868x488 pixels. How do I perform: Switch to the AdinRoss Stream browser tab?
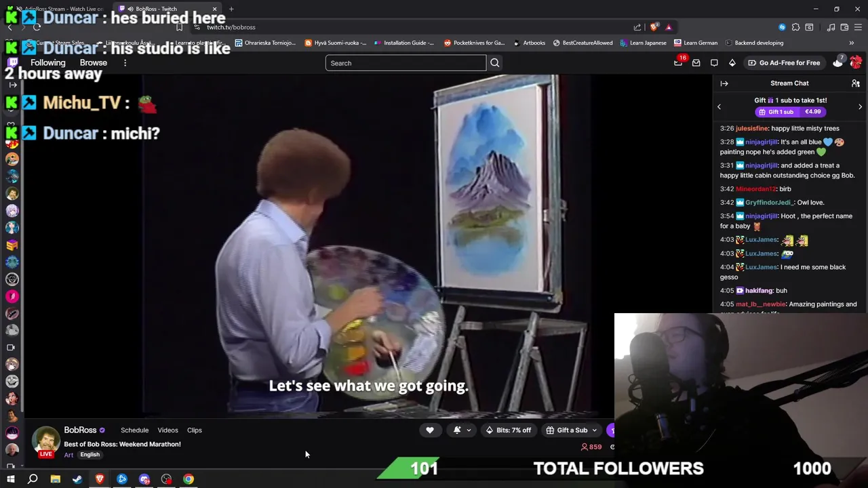(x=60, y=9)
